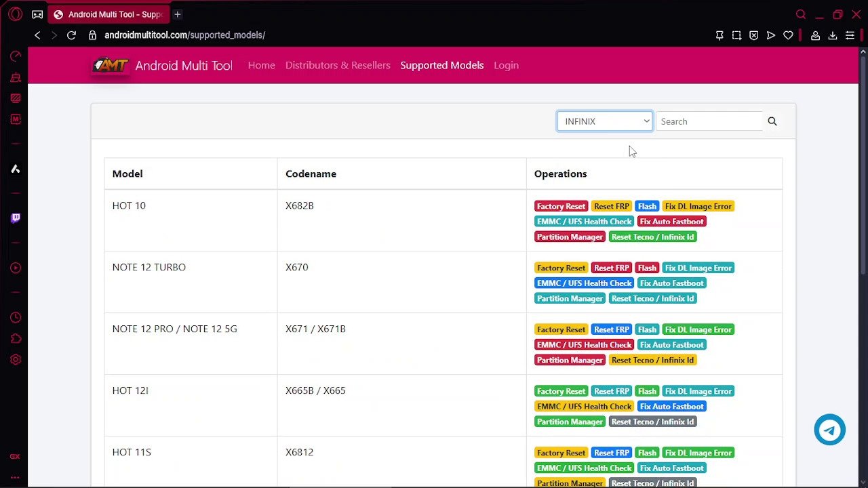Viewport: 868px width, 488px height.
Task: Click HOT 10 Reset FRP badge
Action: pos(612,206)
